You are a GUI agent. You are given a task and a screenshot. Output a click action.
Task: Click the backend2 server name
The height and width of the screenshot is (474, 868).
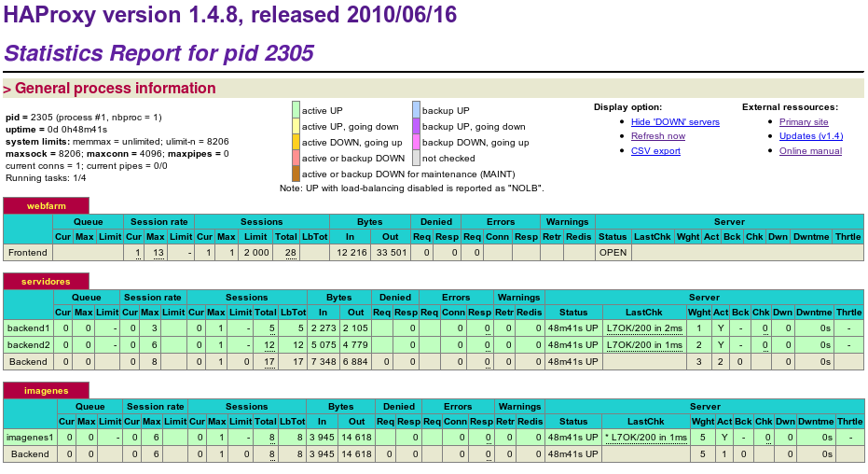pos(28,345)
